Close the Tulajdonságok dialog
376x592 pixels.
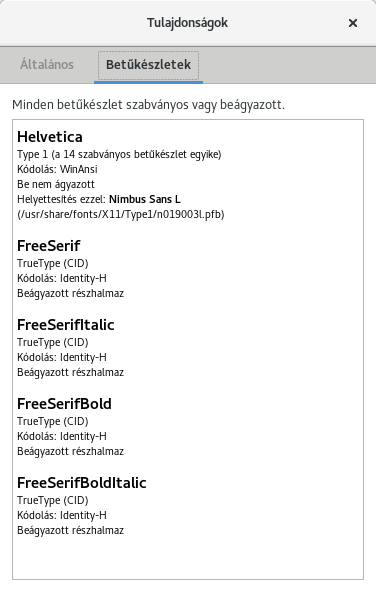pyautogui.click(x=353, y=23)
